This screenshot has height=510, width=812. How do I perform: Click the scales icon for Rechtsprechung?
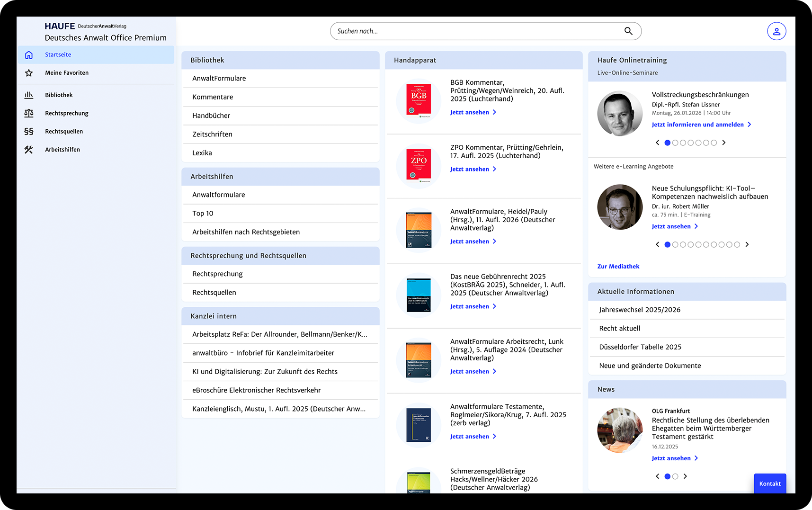(x=29, y=113)
